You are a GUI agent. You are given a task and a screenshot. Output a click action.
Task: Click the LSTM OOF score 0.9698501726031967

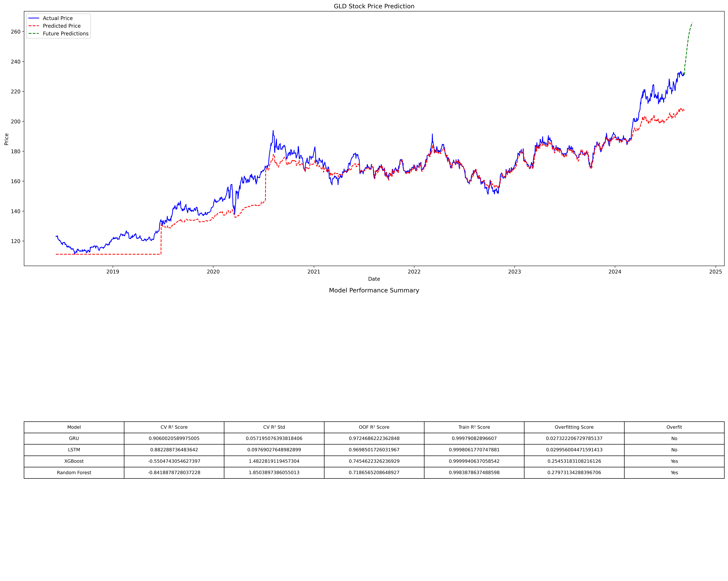click(374, 450)
